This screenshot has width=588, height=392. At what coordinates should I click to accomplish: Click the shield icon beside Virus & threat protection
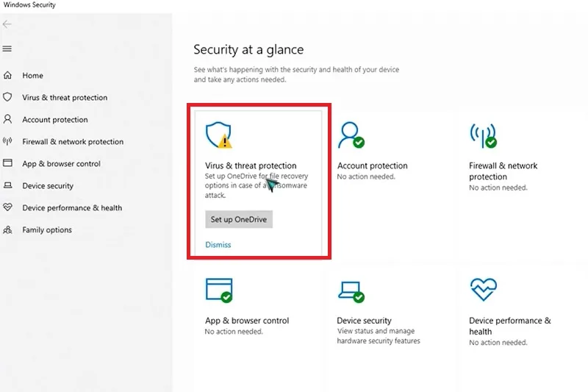pyautogui.click(x=7, y=97)
